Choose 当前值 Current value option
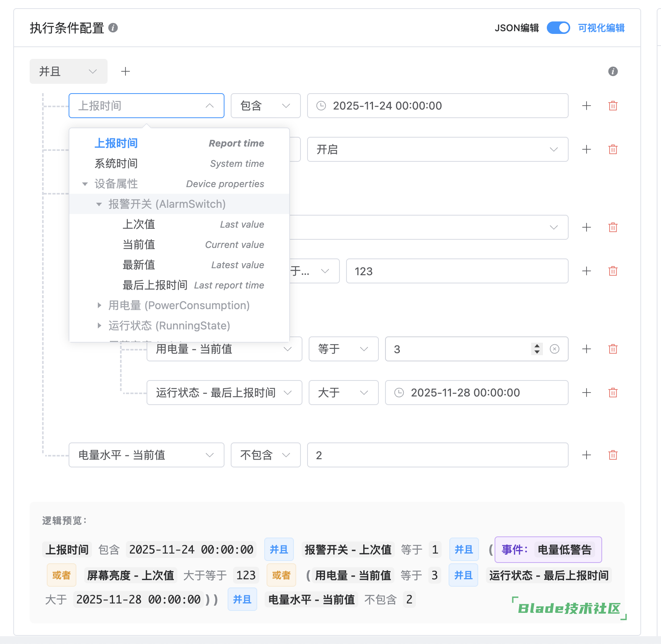Image resolution: width=661 pixels, height=644 pixels. tap(139, 244)
